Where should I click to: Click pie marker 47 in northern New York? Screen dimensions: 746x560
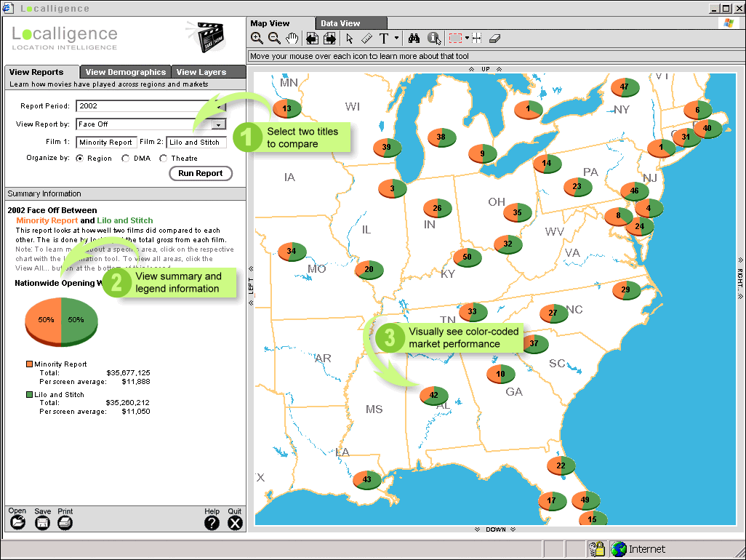(x=624, y=87)
